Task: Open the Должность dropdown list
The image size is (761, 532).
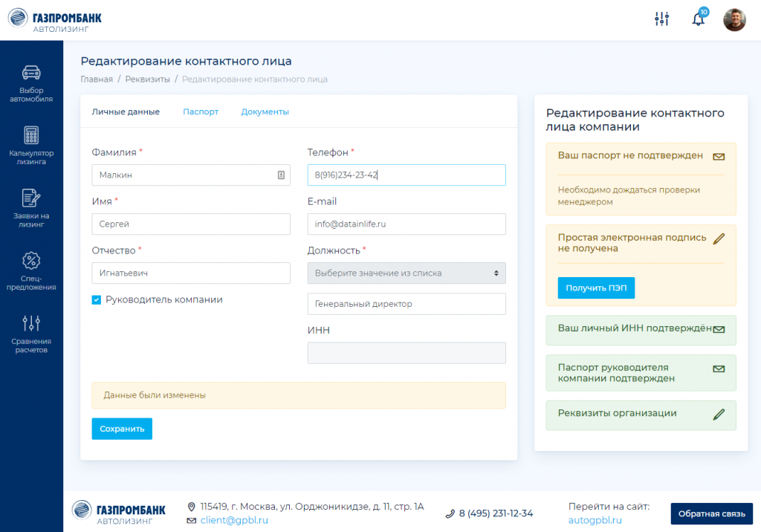Action: pos(407,273)
